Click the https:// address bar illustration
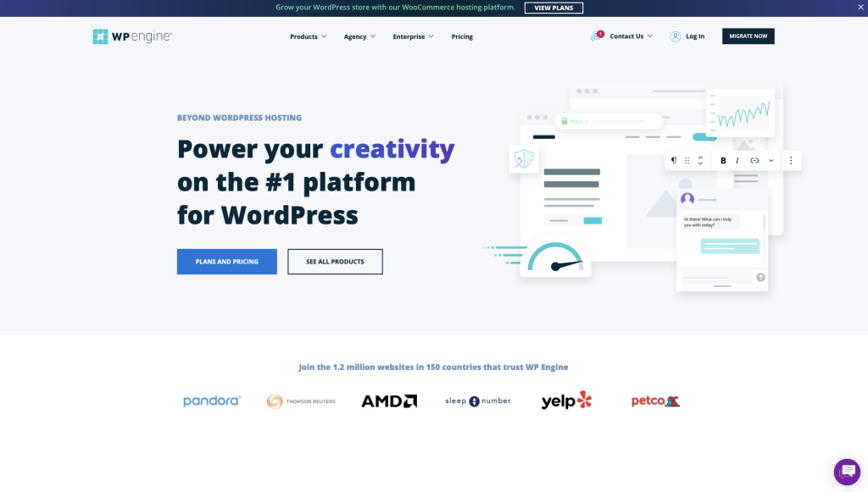 point(609,121)
